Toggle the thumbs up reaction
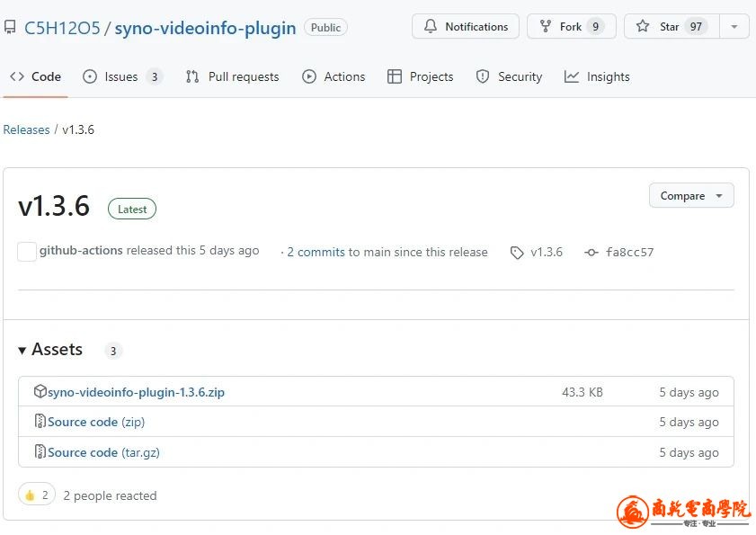 click(x=37, y=495)
